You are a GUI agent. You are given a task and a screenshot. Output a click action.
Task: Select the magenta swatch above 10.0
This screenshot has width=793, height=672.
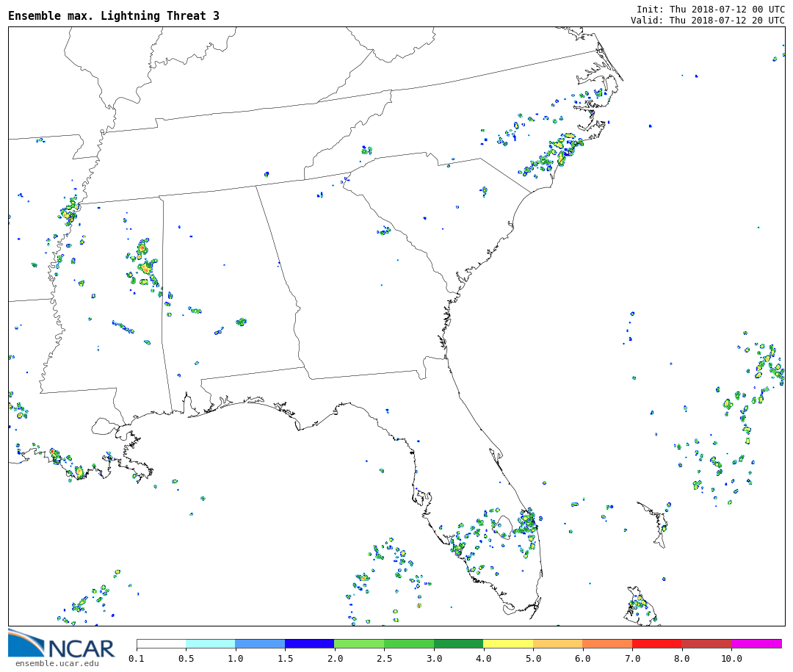[x=756, y=643]
